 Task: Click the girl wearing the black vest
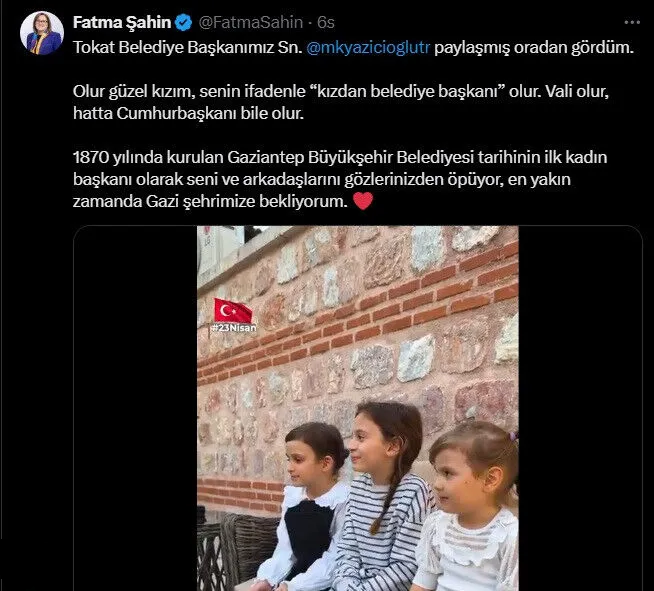(307, 507)
